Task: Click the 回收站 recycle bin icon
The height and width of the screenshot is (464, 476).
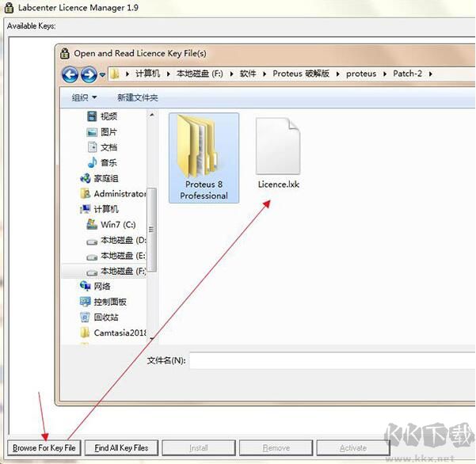Action: pyautogui.click(x=86, y=318)
